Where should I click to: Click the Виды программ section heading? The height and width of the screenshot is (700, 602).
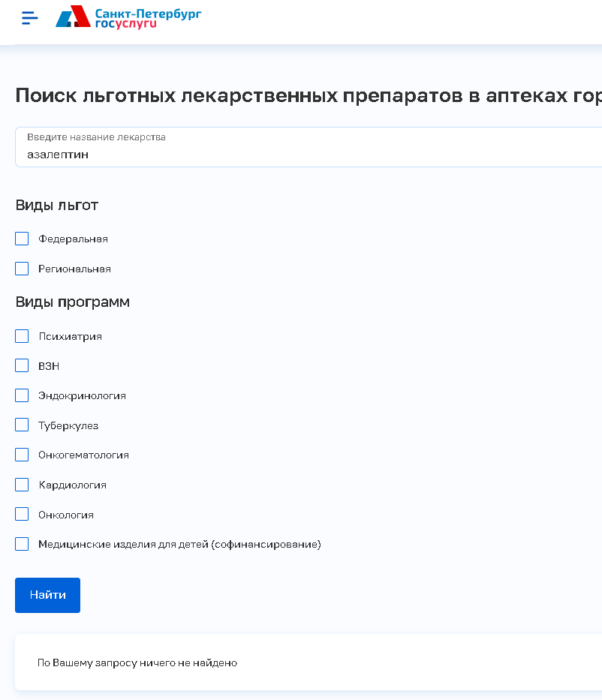(72, 302)
